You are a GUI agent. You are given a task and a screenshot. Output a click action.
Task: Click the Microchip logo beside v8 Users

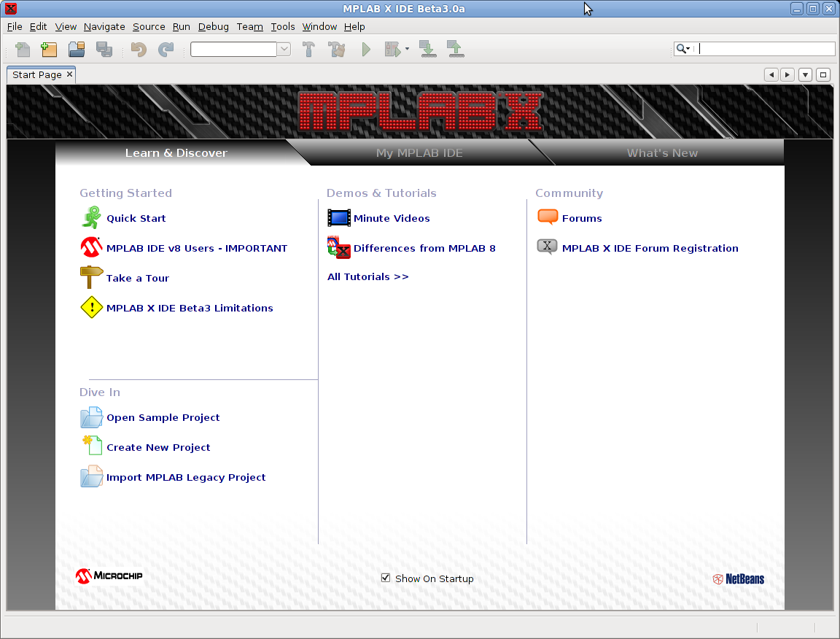tap(92, 248)
